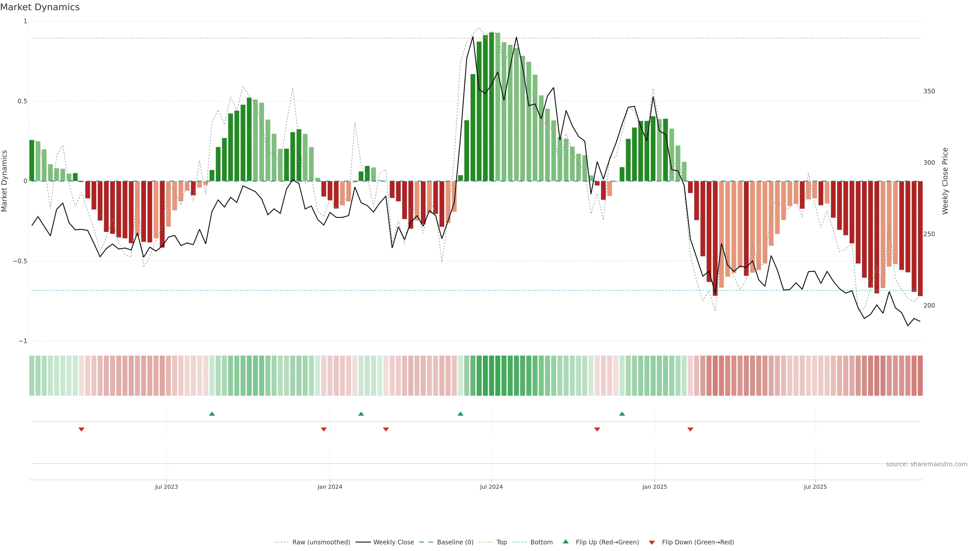
Task: Click source: sharemaestro.com text
Action: pyautogui.click(x=926, y=464)
